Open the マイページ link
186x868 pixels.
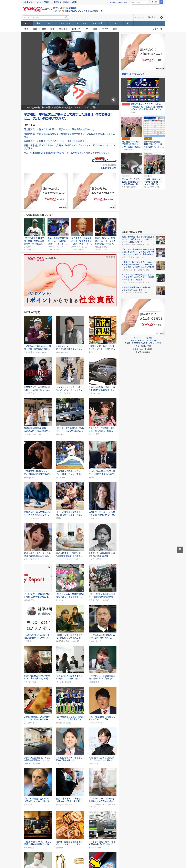tap(139, 18)
